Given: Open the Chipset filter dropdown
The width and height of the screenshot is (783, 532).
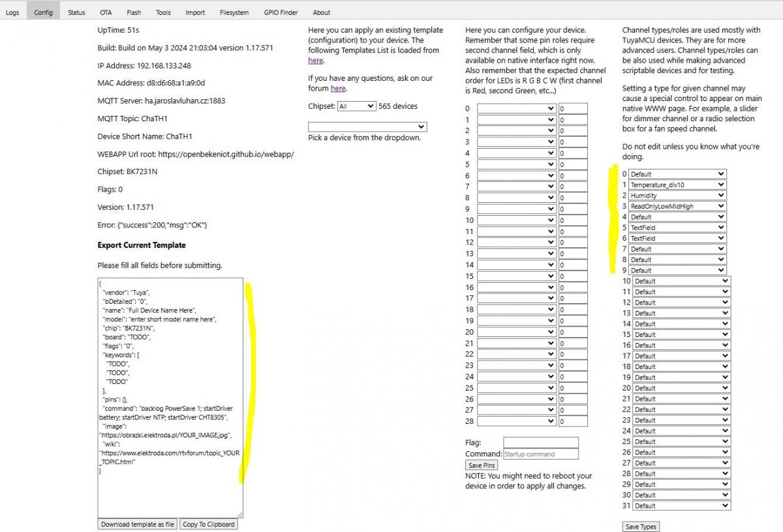Looking at the screenshot, I should 357,106.
